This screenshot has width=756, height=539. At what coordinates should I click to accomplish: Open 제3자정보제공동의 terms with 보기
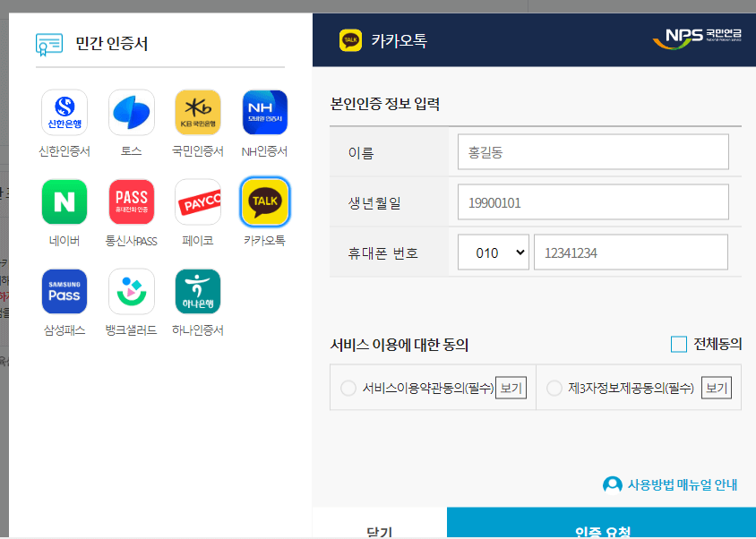tap(715, 388)
